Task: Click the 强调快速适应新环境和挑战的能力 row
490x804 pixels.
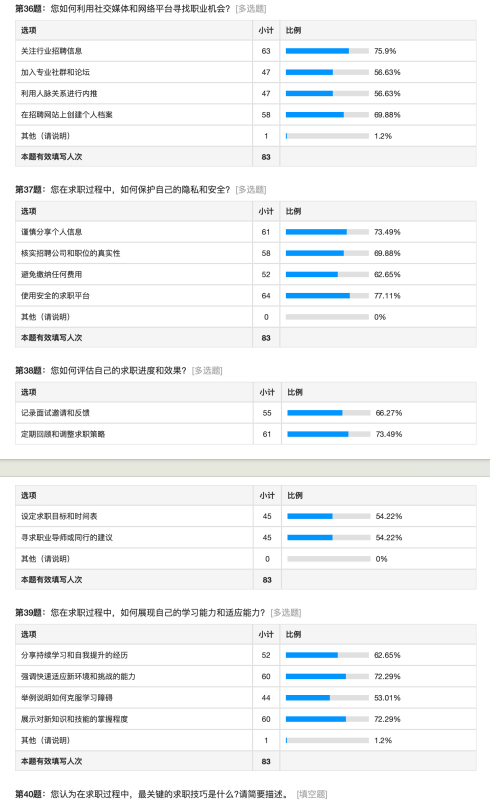Action: click(246, 677)
